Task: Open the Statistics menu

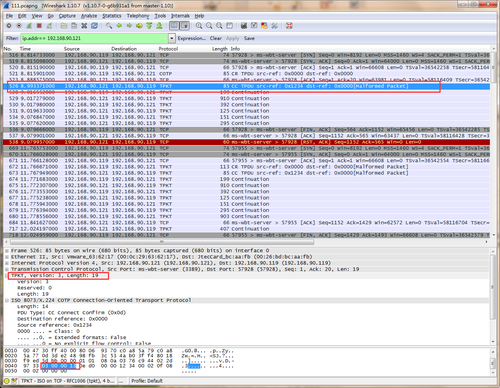Action: 112,16
